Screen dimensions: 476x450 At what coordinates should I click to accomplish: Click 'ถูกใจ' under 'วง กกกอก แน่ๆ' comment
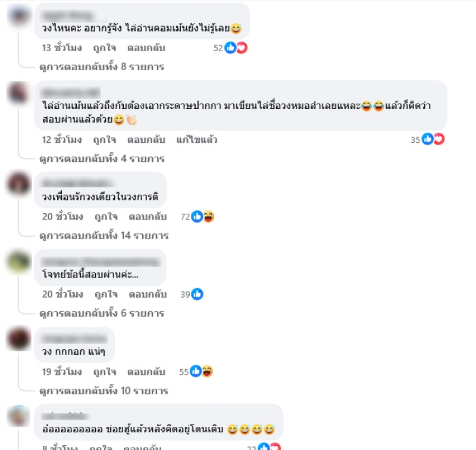105,371
